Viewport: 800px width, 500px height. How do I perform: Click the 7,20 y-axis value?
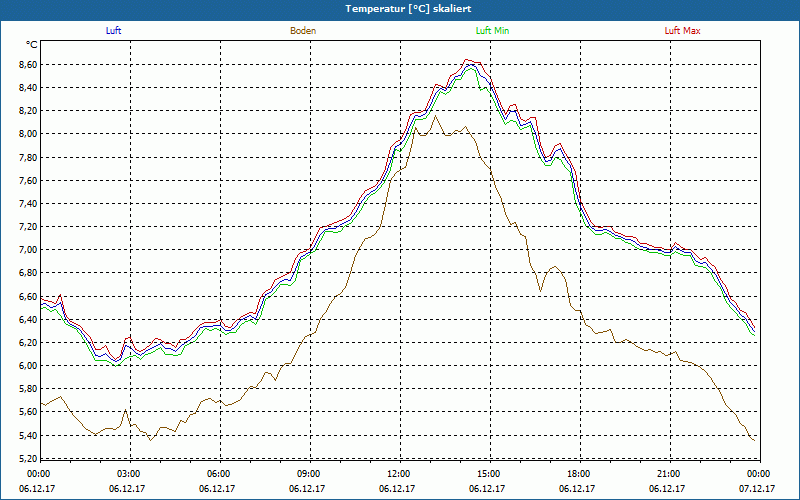28,227
